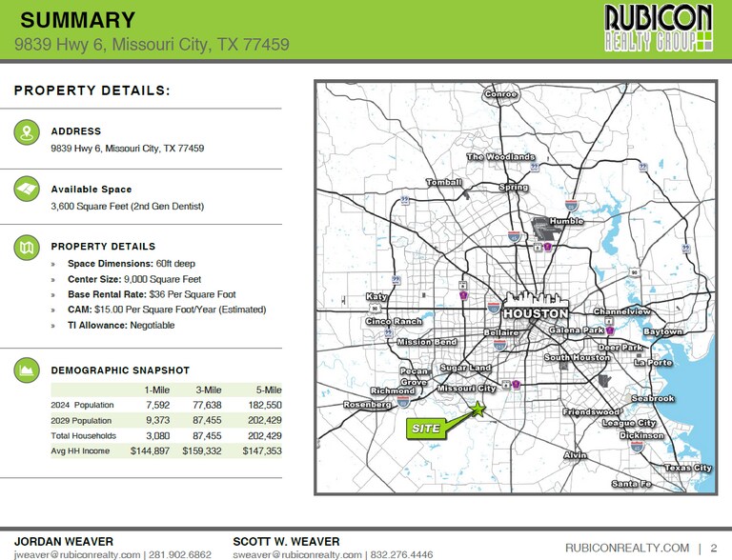Click the green star site marker on map
Viewport: 732px width, 560px height.
(x=478, y=409)
